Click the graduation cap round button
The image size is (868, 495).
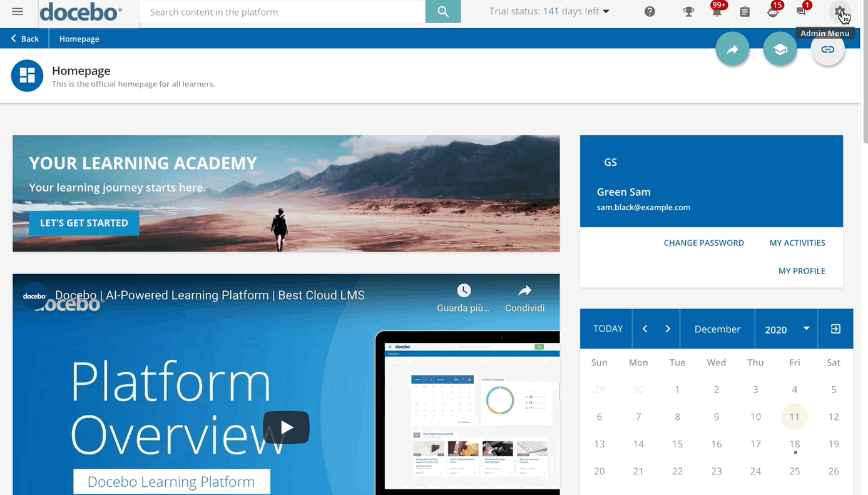coord(780,49)
